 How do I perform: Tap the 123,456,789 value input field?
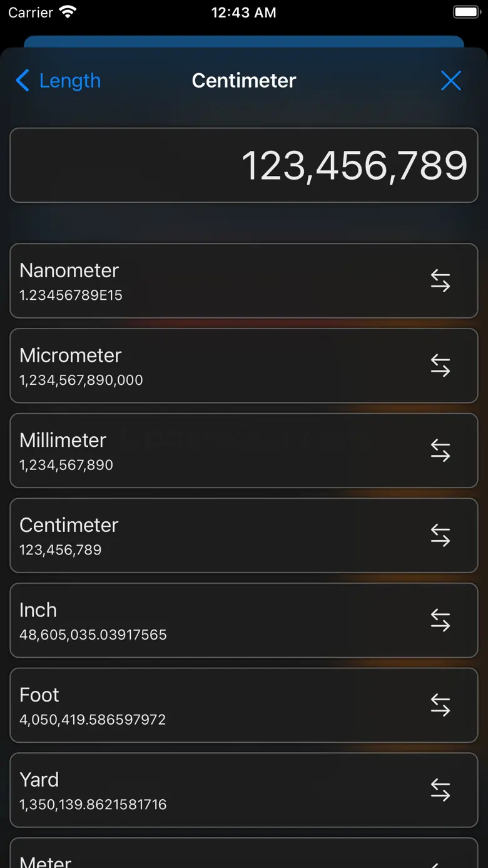[x=244, y=165]
